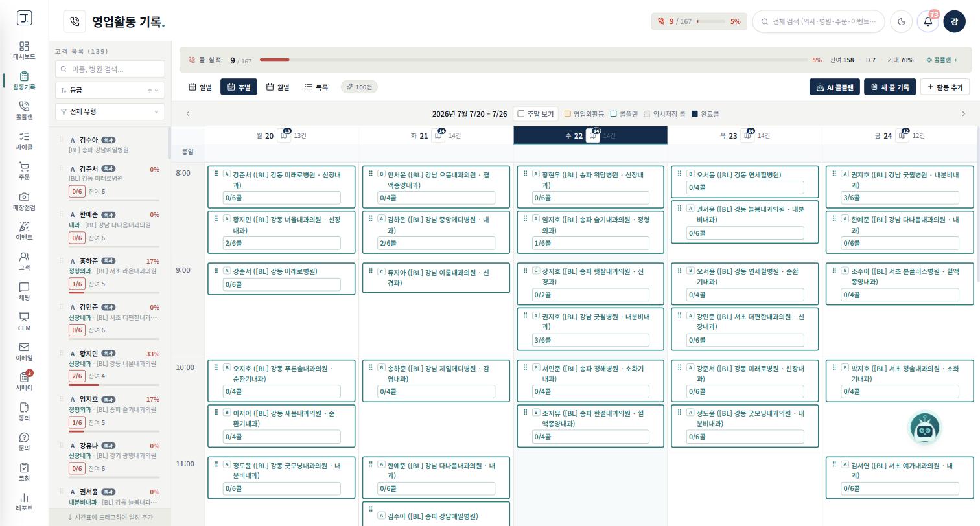Open the 문의 help sidebar icon

tap(24, 442)
